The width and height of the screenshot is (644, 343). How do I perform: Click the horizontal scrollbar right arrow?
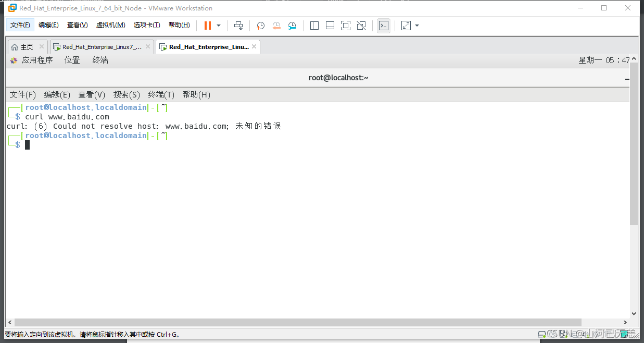[x=625, y=323]
